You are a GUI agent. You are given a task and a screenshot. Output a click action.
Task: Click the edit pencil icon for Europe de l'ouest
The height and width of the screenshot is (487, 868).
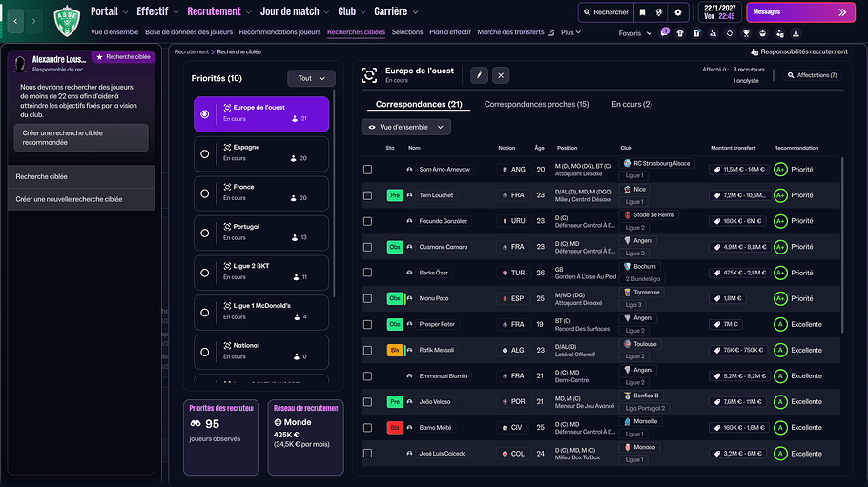480,75
